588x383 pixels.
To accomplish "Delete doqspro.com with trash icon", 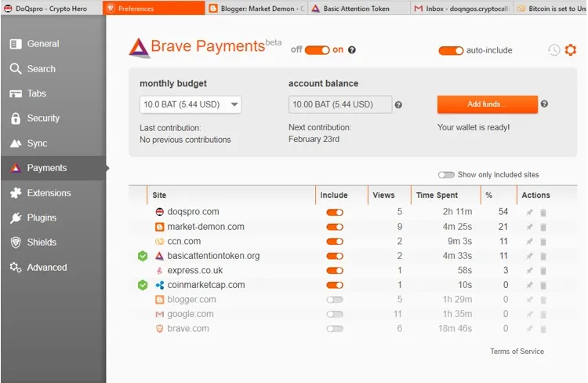I will click(543, 213).
